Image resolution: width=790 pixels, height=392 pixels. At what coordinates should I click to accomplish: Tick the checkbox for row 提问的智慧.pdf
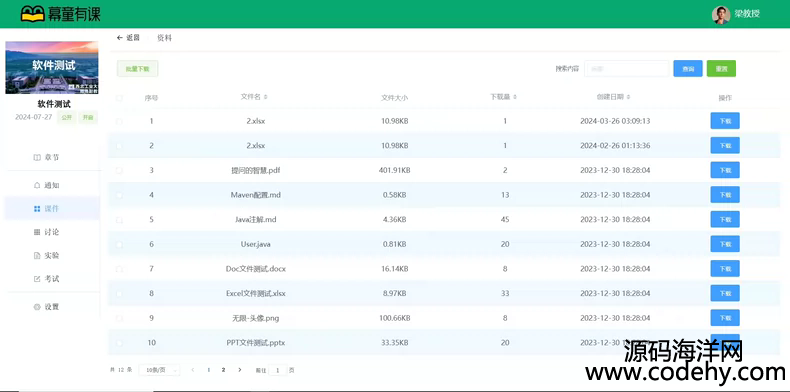(x=119, y=170)
